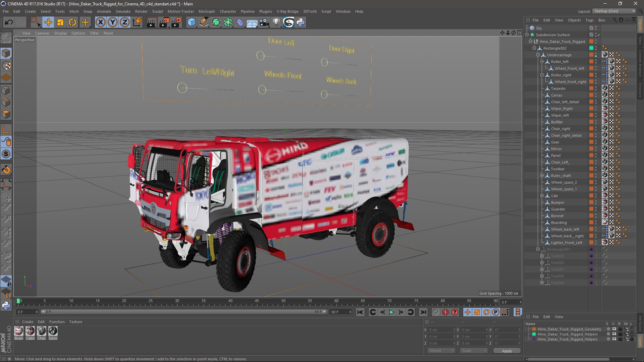
Task: Select the Rotate tool icon
Action: (72, 22)
